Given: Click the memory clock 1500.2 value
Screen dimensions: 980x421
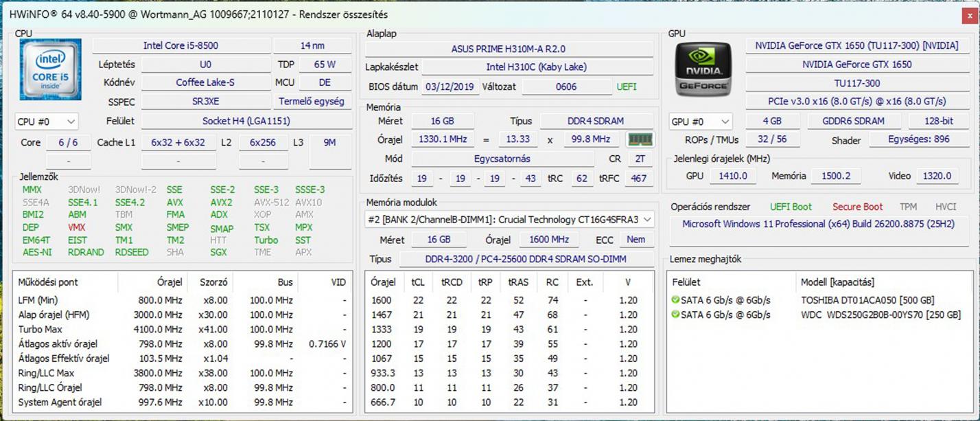Looking at the screenshot, I should point(835,176).
